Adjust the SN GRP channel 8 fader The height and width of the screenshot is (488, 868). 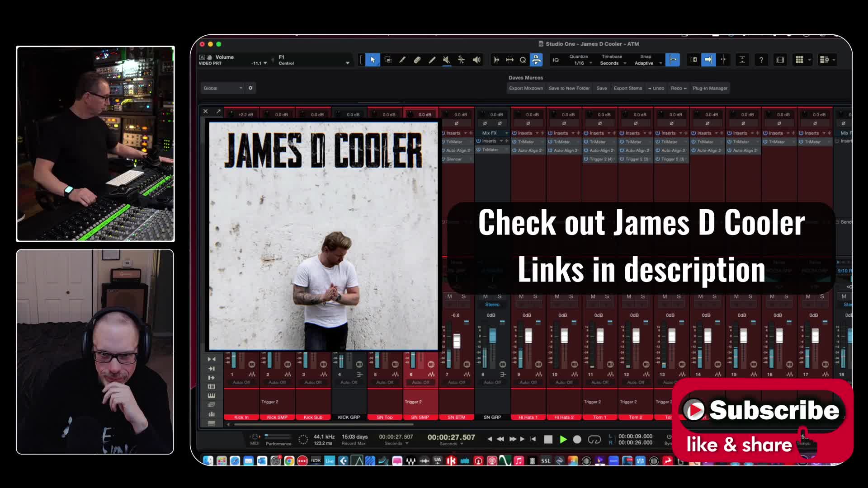[492, 336]
